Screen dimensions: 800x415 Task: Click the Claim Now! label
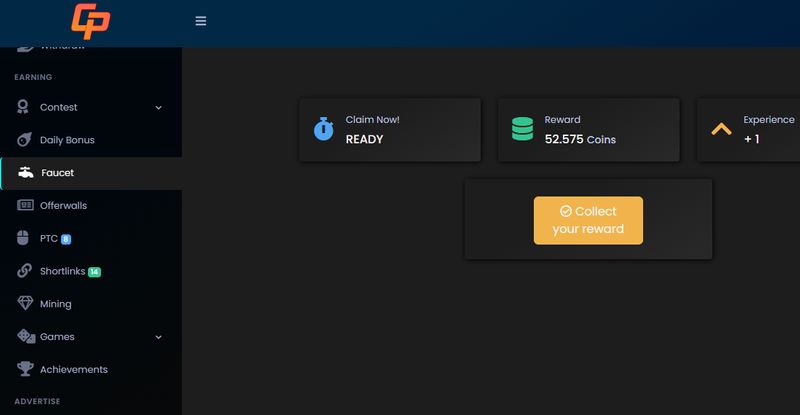pyautogui.click(x=372, y=119)
